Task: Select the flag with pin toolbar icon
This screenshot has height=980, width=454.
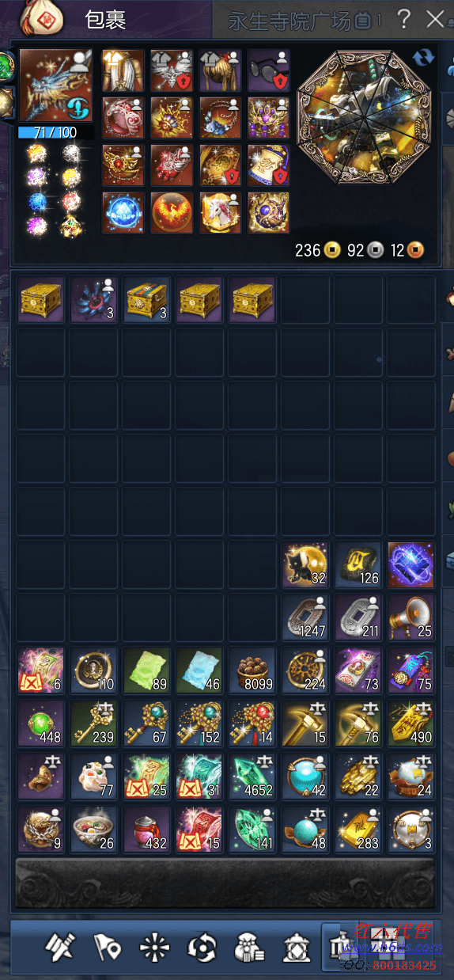Action: click(106, 947)
